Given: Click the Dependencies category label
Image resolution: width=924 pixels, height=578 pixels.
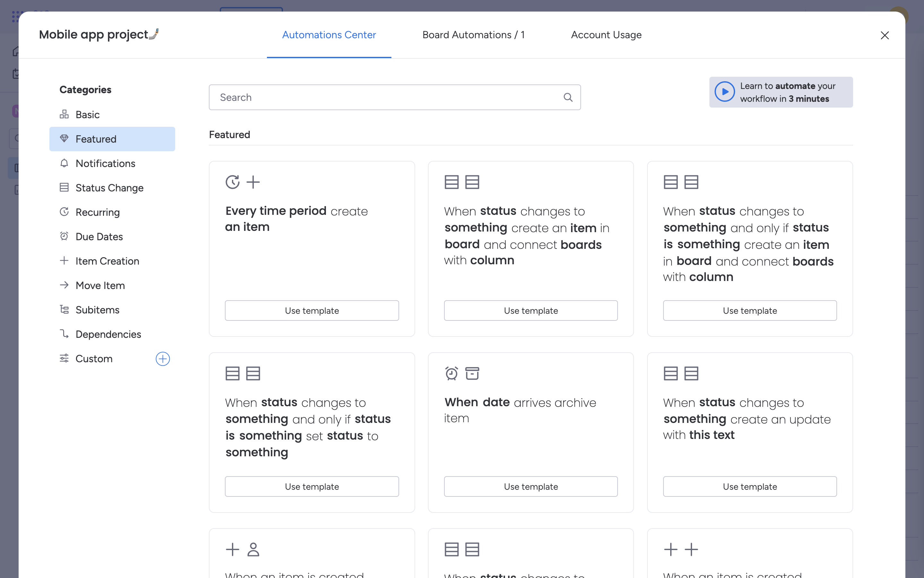Looking at the screenshot, I should pos(108,334).
